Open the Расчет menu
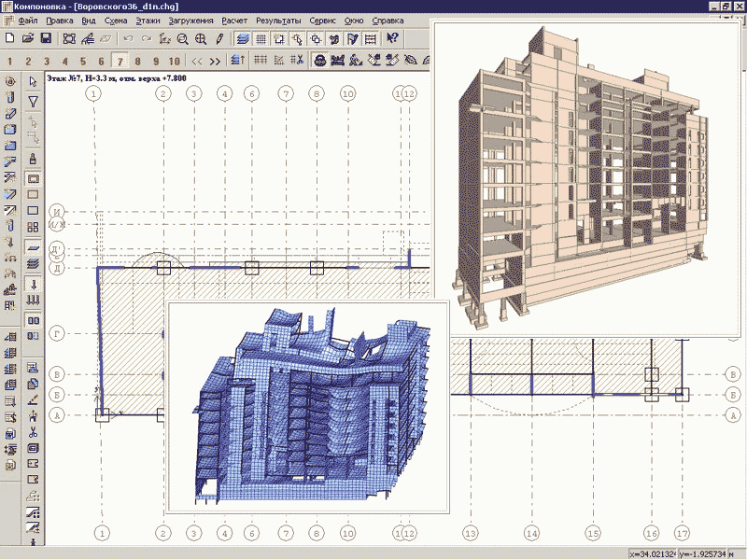Image resolution: width=747 pixels, height=560 pixels. [x=233, y=21]
